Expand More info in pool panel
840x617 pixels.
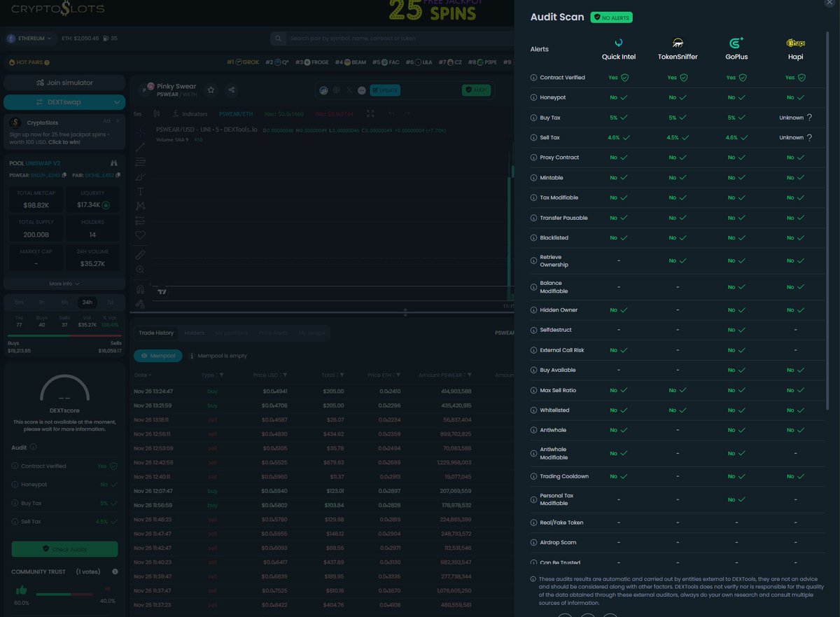pos(64,284)
